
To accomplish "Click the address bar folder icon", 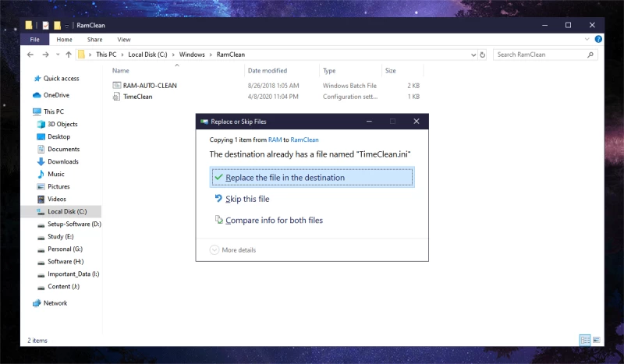I will [81, 55].
